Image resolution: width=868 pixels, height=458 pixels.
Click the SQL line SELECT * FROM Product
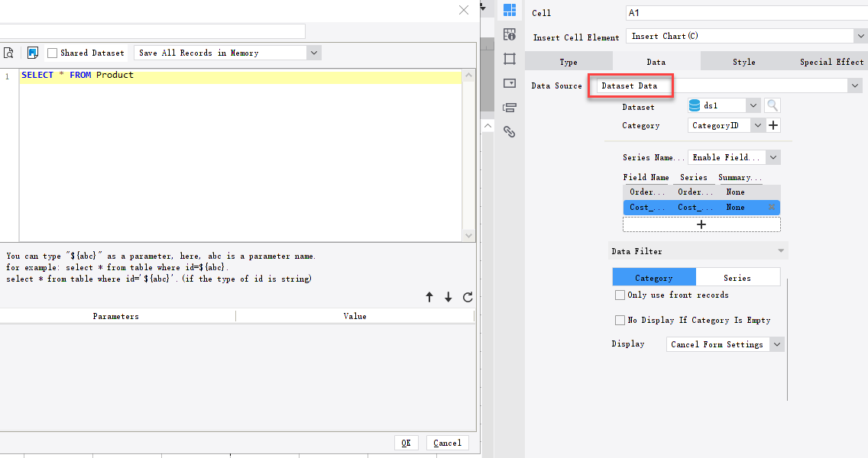77,76
